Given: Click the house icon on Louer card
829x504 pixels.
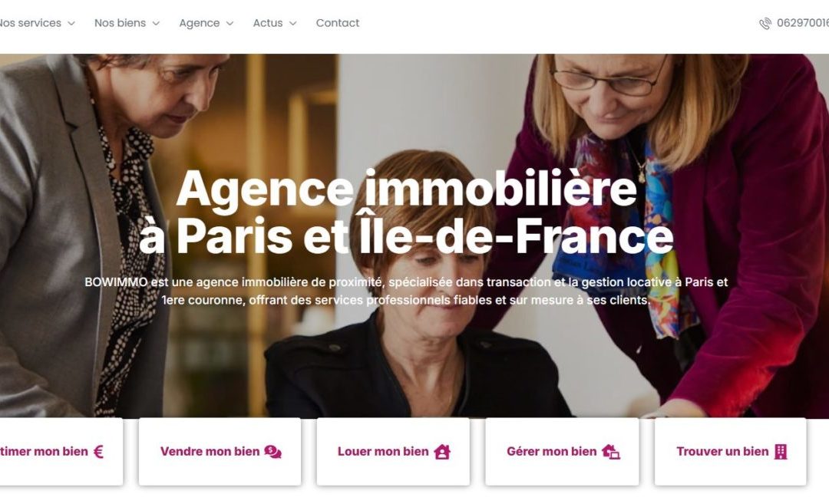Looking at the screenshot, I should point(442,452).
